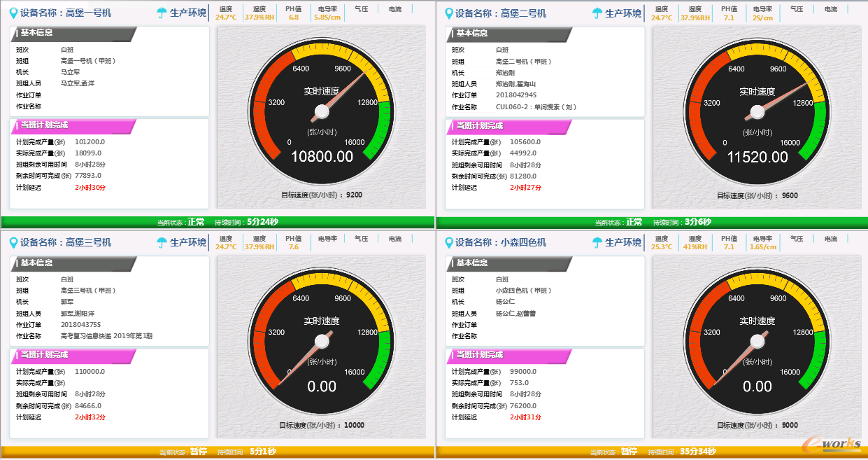Click the 11520.00 speed gauge of 高堡二号机
This screenshot has width=868, height=460.
pos(757,112)
